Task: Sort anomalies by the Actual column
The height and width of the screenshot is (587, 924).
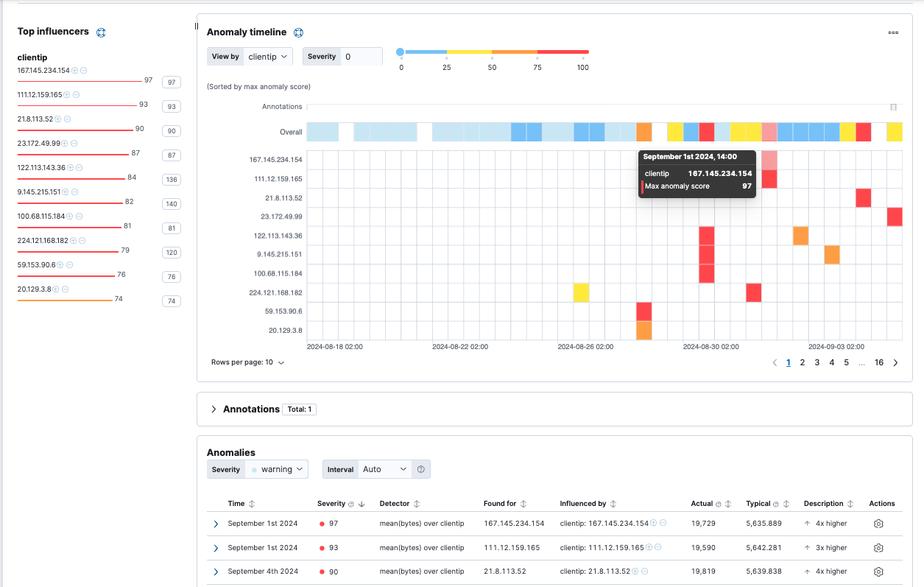Action: tap(727, 504)
